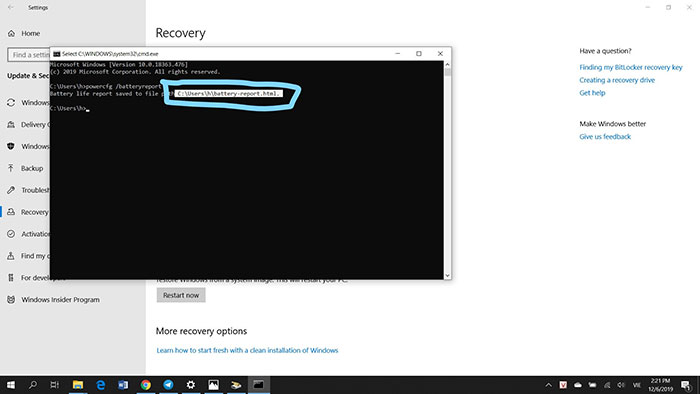This screenshot has height=394, width=700.
Task: Switch to Settings gear in taskbar
Action: (191, 385)
